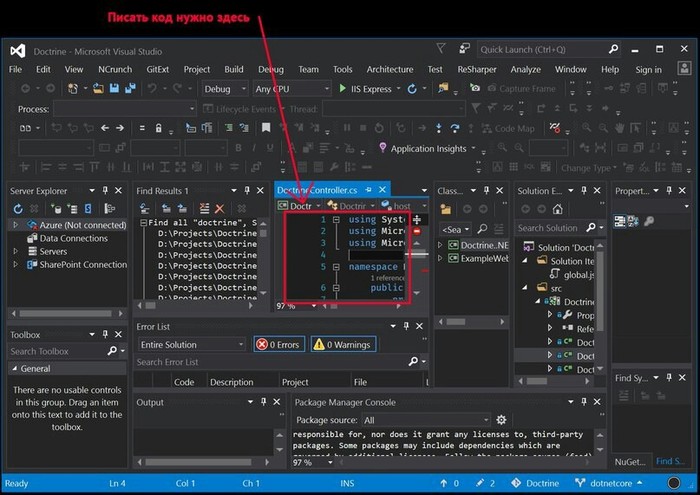Click the Application Insights lightbulb icon

pos(381,148)
